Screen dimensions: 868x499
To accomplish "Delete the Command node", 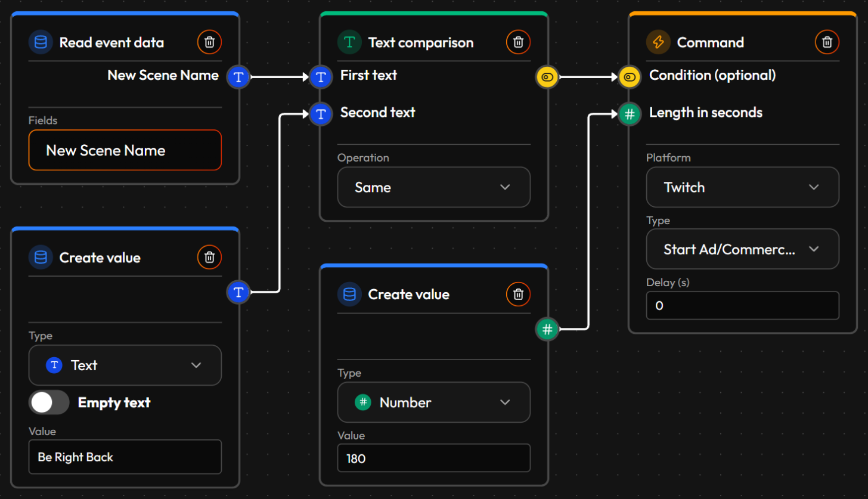I will click(827, 42).
